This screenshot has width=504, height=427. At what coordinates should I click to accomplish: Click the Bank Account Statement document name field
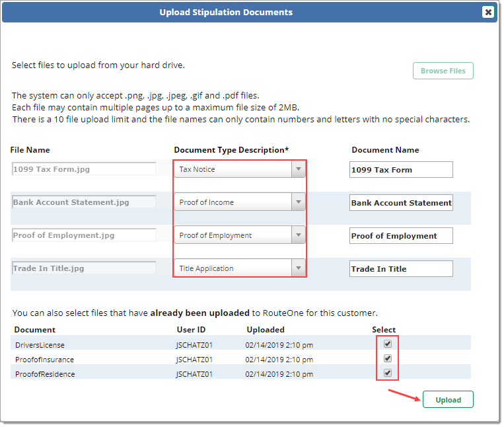[401, 202]
